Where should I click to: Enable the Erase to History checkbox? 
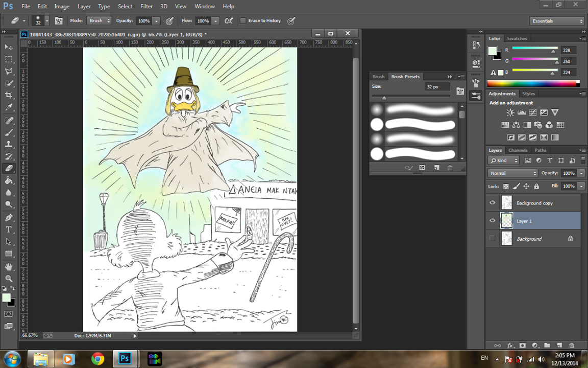click(x=243, y=21)
